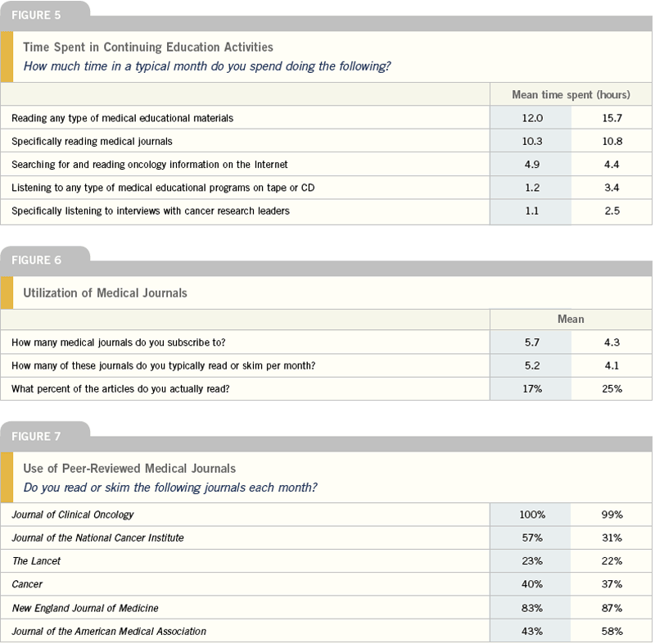Screen dimensions: 655x644
Task: Click the 100% value cell
Action: coord(531,515)
